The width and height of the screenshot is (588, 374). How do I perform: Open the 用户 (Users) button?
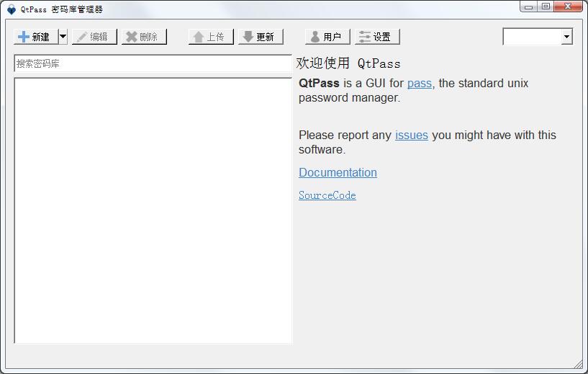(x=327, y=37)
